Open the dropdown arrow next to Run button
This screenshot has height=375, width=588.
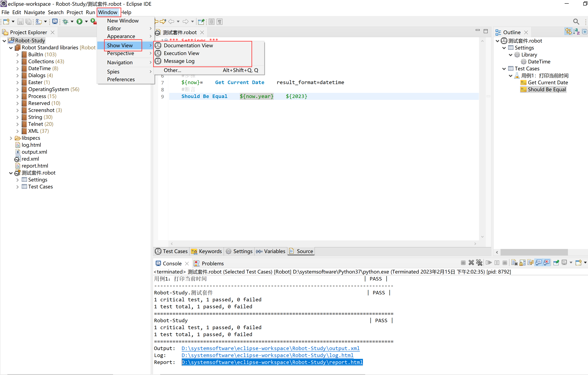point(86,21)
